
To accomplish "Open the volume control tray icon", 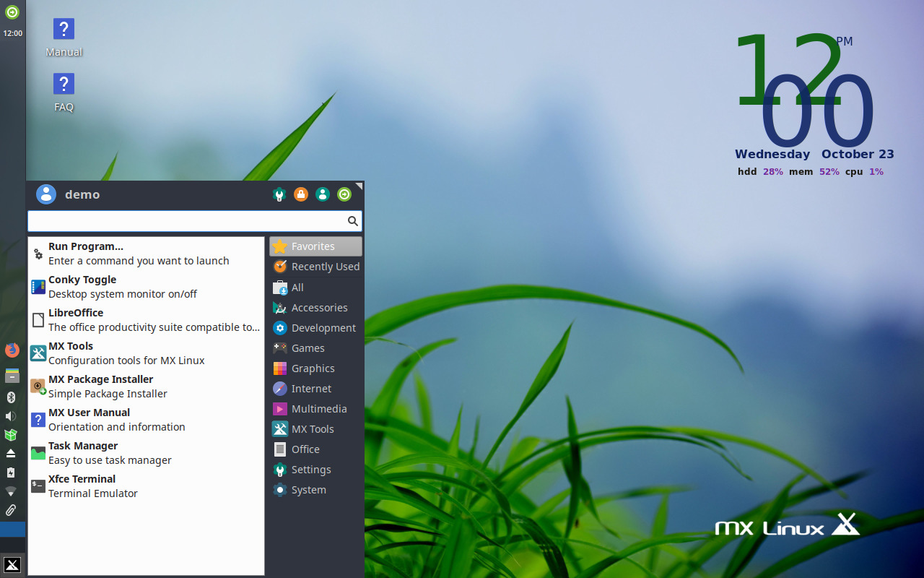I will 11,416.
